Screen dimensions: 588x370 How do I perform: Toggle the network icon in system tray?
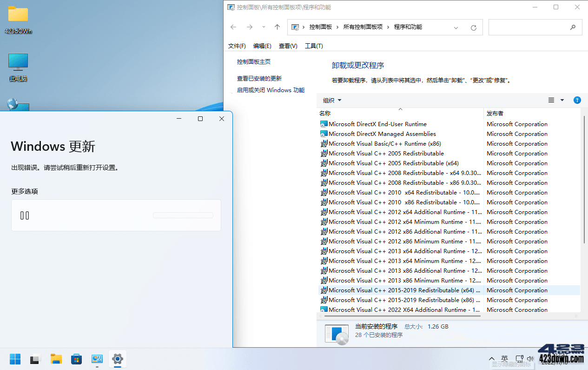[x=519, y=359]
